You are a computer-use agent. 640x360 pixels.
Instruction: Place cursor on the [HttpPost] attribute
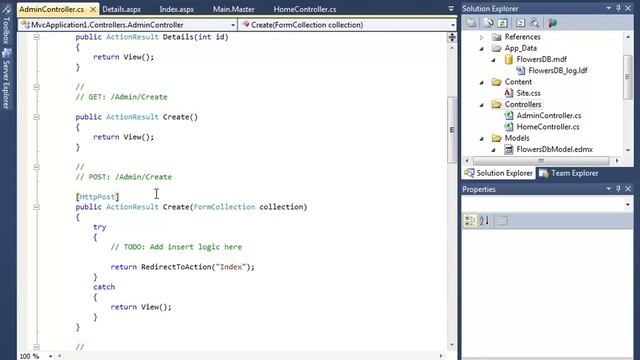tap(98, 197)
